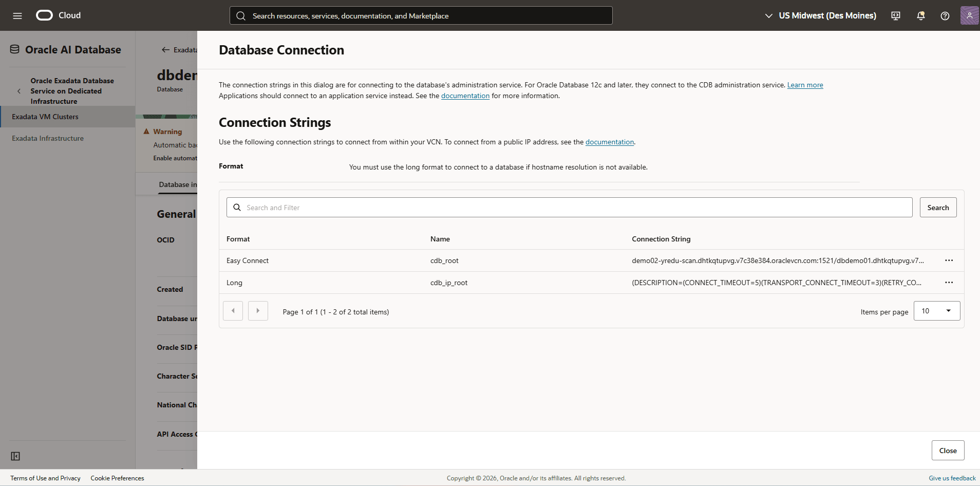Click the Give us feedback link
Image resolution: width=980 pixels, height=486 pixels.
[x=951, y=478]
